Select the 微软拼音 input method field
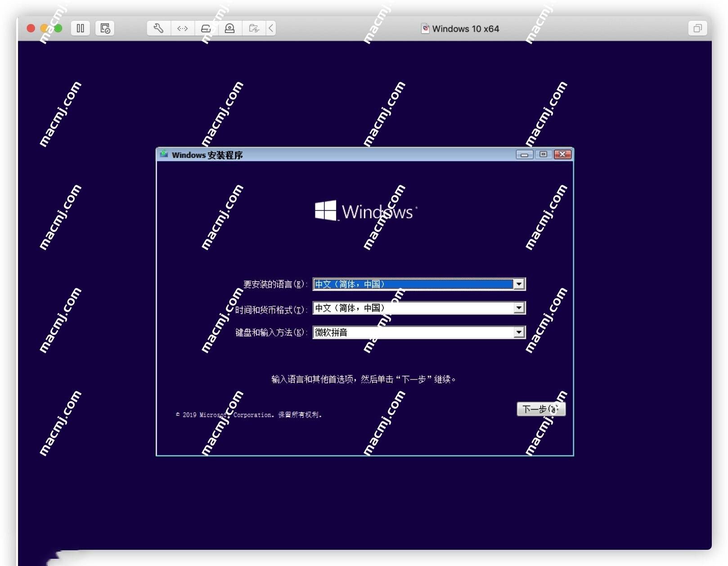 click(x=419, y=332)
